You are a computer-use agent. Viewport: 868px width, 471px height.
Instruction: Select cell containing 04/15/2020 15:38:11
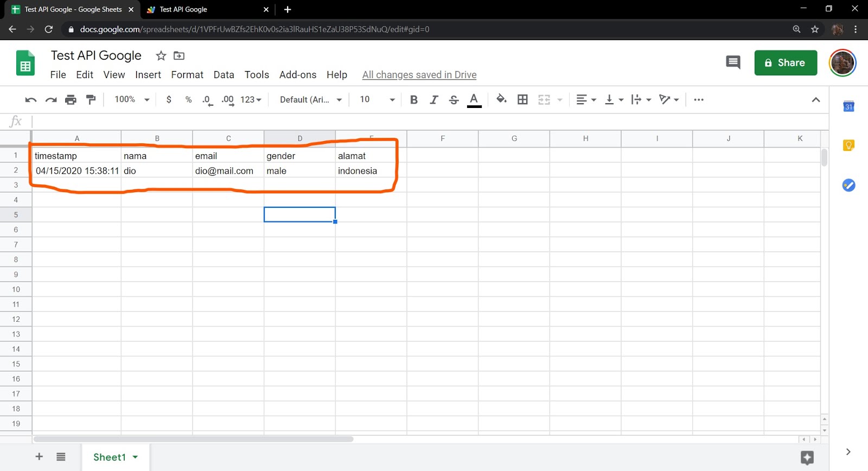click(x=76, y=171)
